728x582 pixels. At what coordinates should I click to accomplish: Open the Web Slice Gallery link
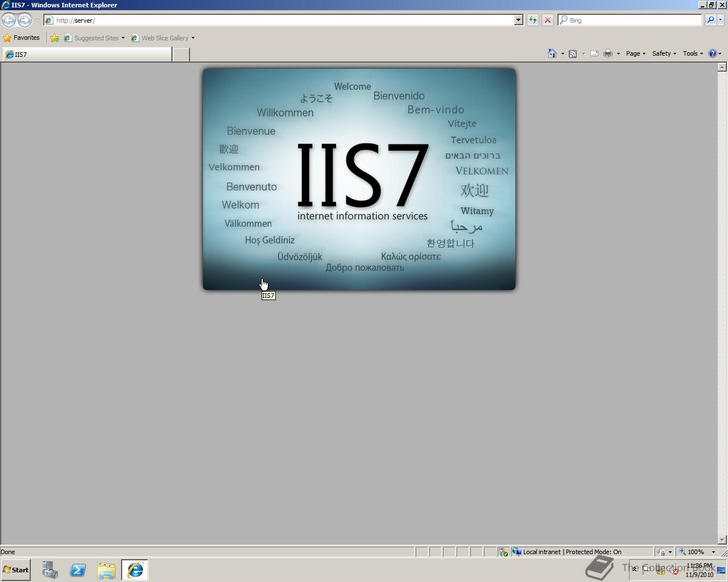[x=160, y=38]
